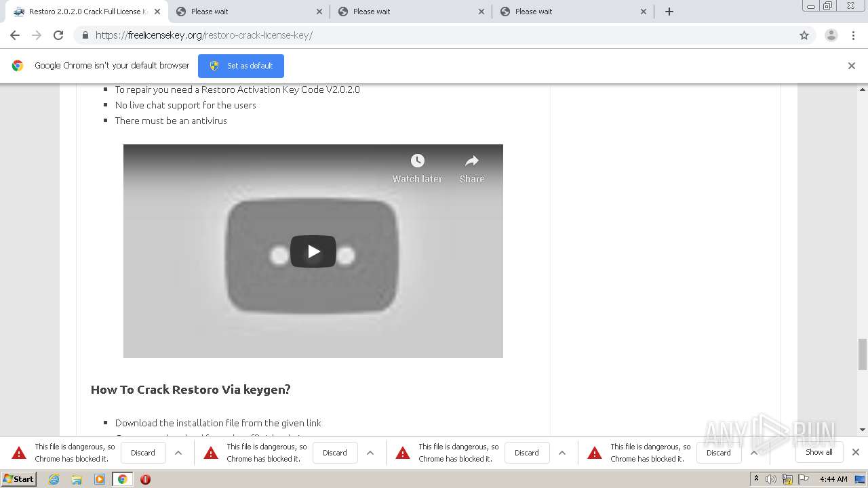868x488 pixels.
Task: Open the red stop-sign taskbar icon
Action: (145, 479)
